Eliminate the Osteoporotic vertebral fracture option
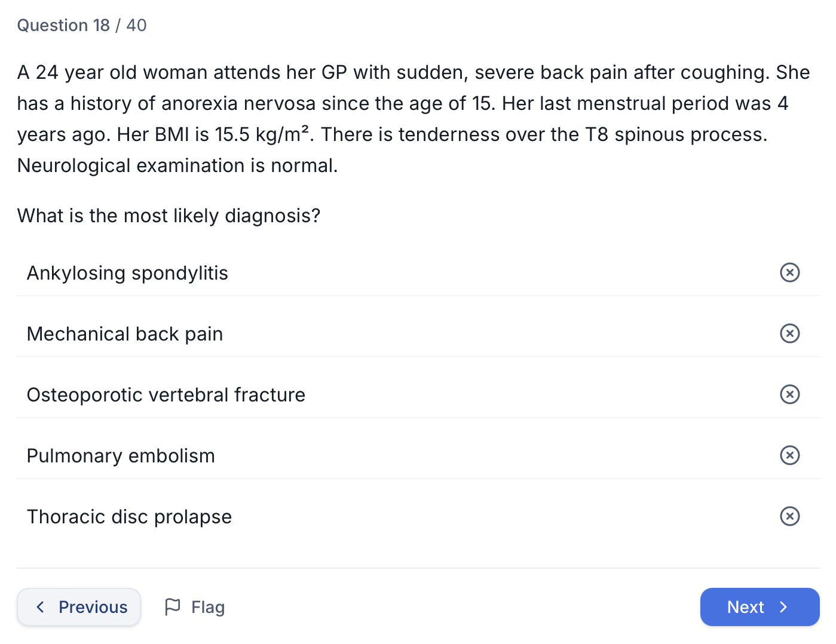Screen dimensions: 836x644 coord(789,394)
